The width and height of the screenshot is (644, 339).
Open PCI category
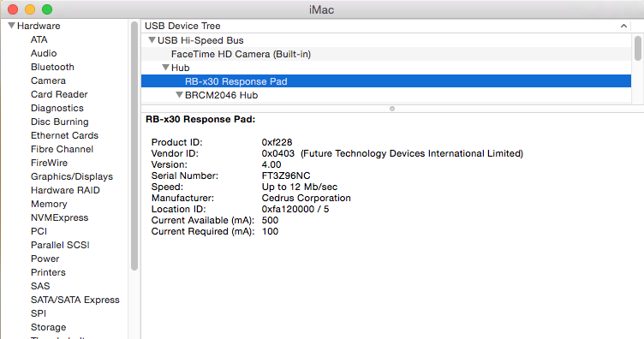39,231
